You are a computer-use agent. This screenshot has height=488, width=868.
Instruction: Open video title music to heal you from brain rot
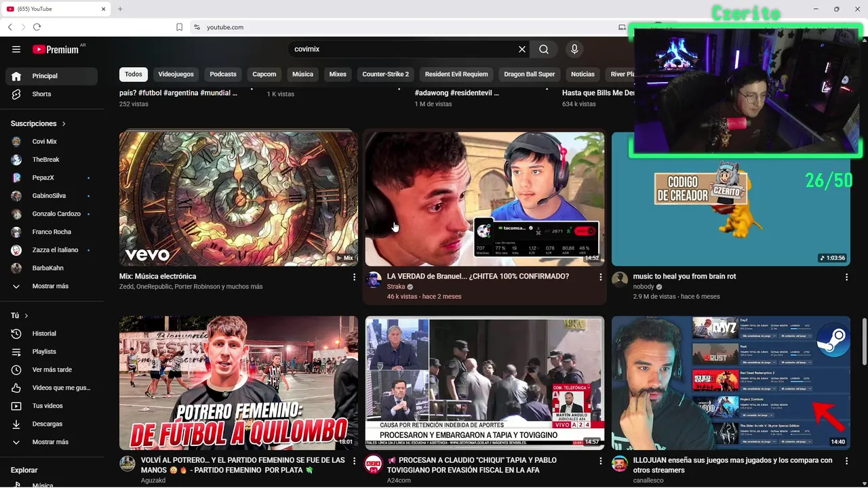click(684, 277)
